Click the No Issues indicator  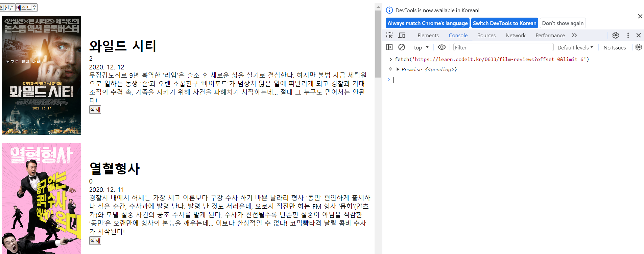pyautogui.click(x=615, y=47)
